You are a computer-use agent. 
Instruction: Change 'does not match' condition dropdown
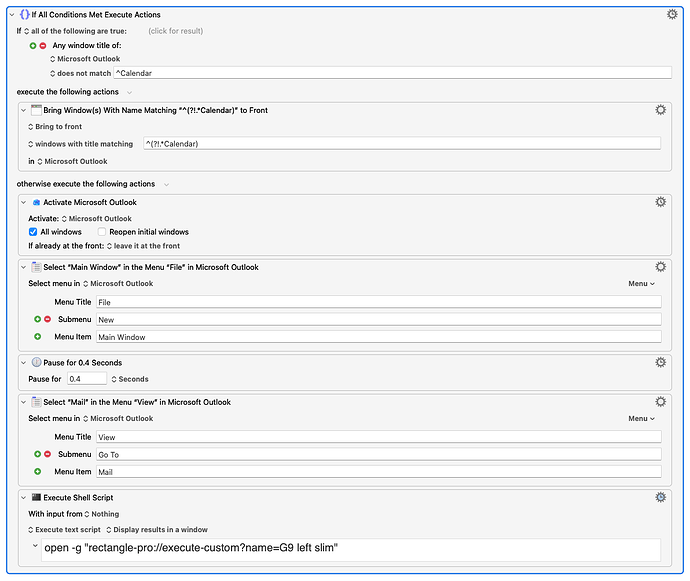tap(81, 74)
